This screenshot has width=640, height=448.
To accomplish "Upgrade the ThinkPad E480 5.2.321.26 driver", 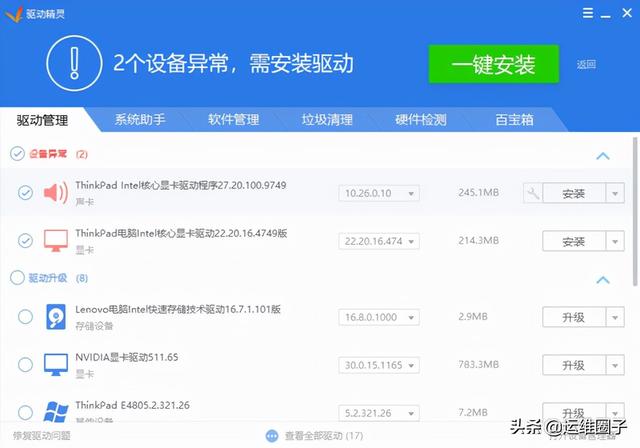I will point(573,413).
